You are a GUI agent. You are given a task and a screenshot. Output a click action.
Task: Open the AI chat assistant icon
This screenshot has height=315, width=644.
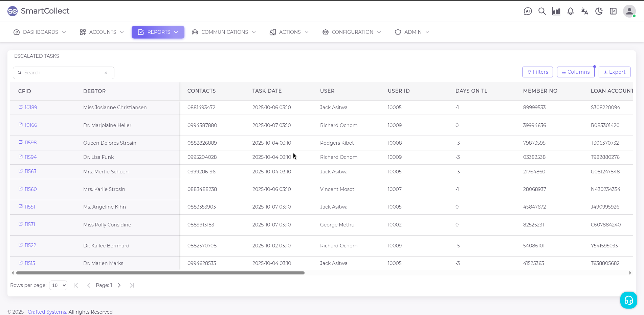click(x=528, y=11)
